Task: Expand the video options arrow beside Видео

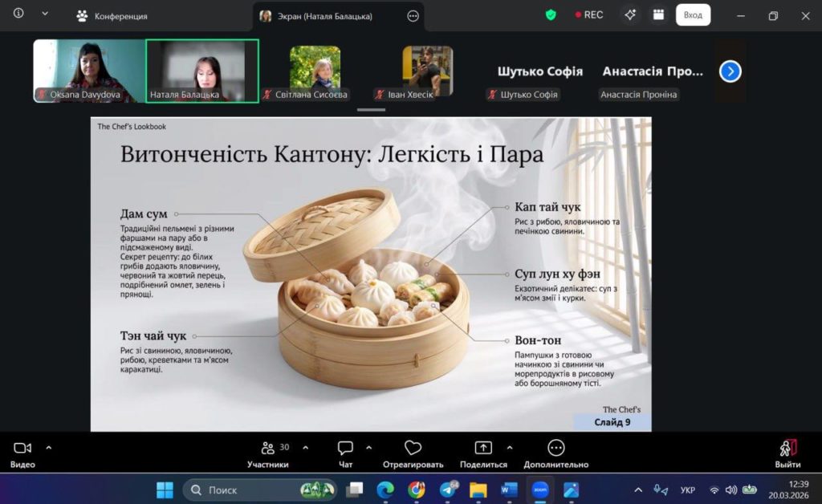Action: [x=49, y=447]
